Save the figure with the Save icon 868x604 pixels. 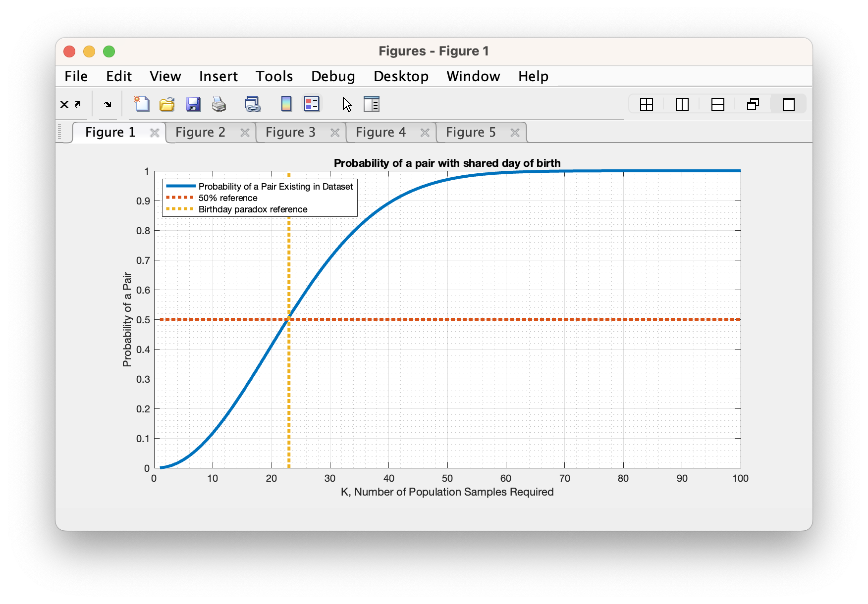[194, 104]
